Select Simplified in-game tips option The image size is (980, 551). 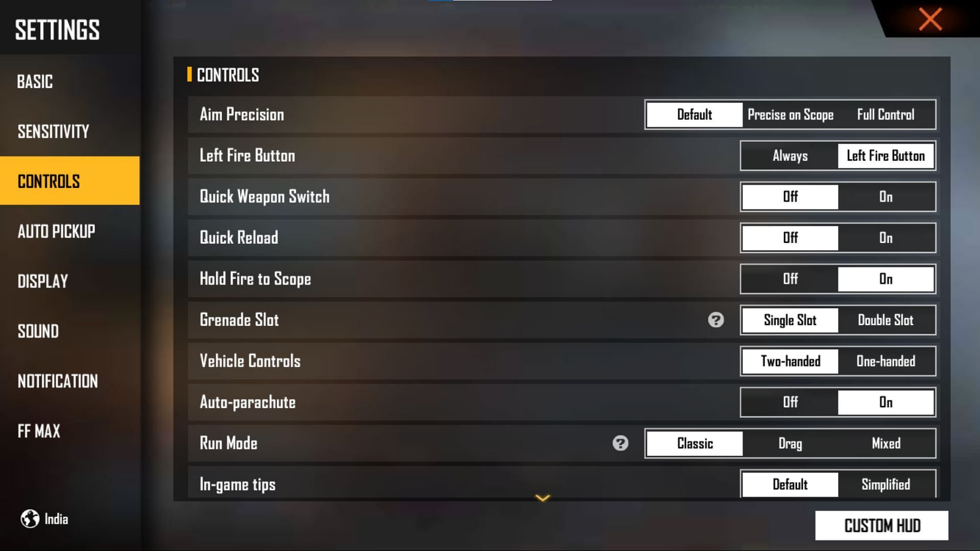tap(885, 484)
